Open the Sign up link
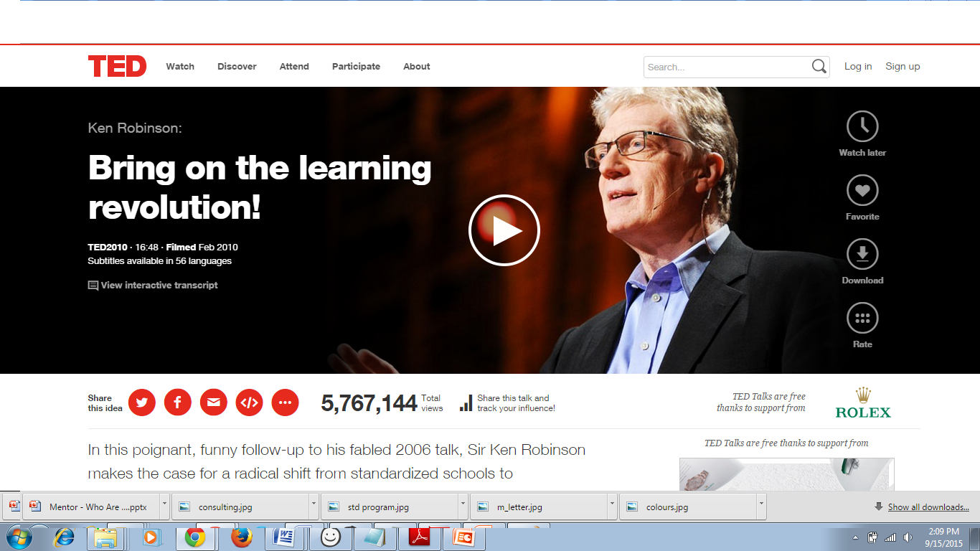The width and height of the screenshot is (980, 551). 903,67
